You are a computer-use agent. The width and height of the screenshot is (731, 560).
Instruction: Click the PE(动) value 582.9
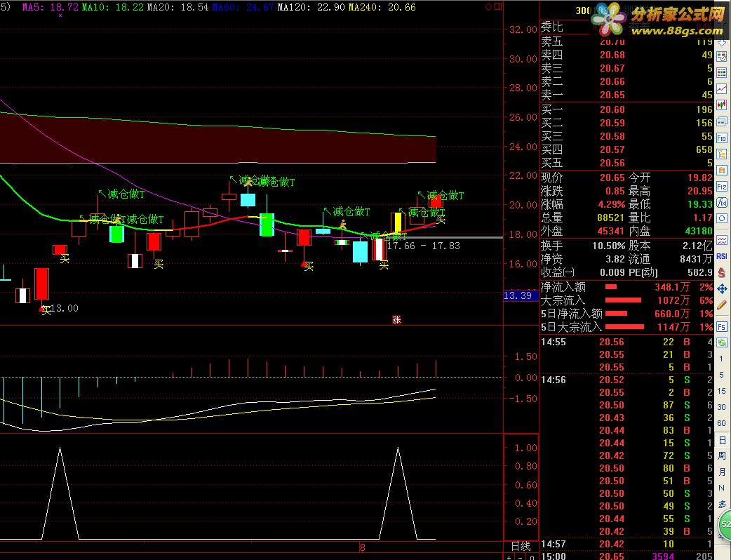tap(699, 272)
